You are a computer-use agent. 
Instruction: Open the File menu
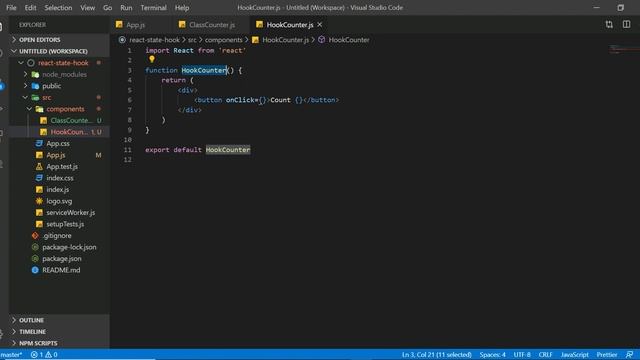pos(11,8)
